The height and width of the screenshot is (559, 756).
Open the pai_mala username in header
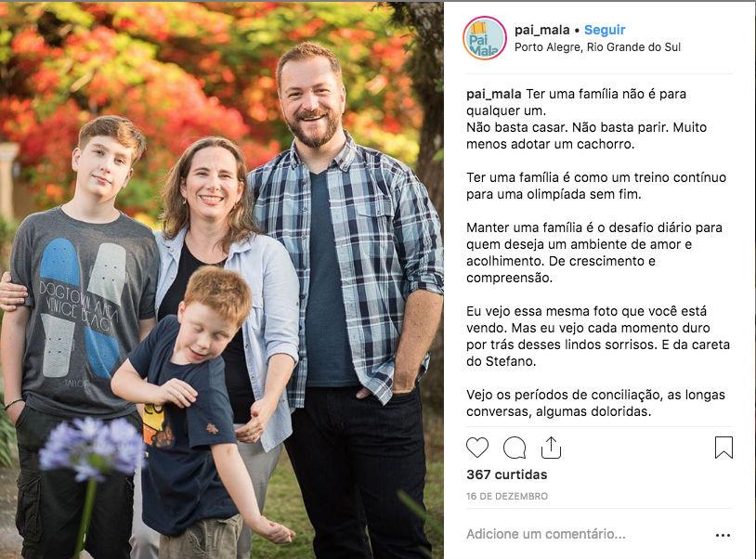coord(542,30)
